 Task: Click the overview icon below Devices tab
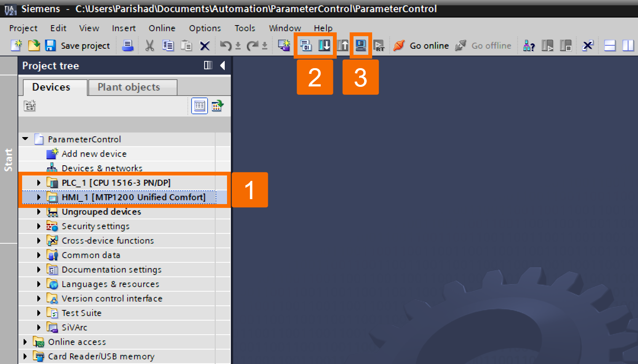[x=30, y=106]
